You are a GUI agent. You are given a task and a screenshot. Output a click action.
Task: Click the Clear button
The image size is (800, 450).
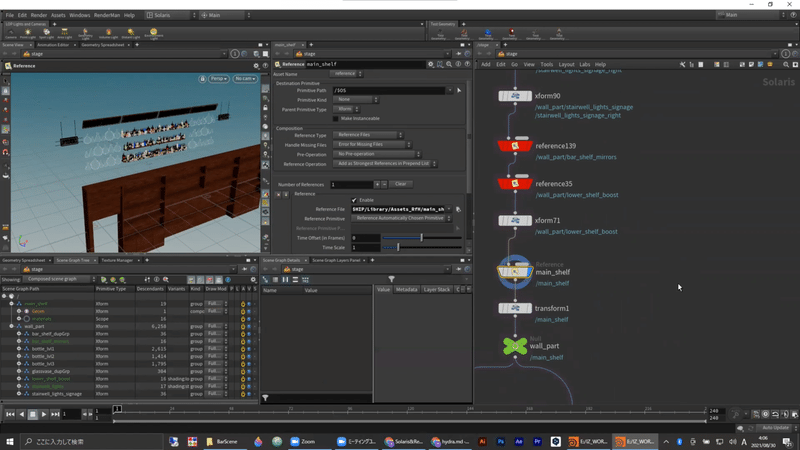point(400,184)
